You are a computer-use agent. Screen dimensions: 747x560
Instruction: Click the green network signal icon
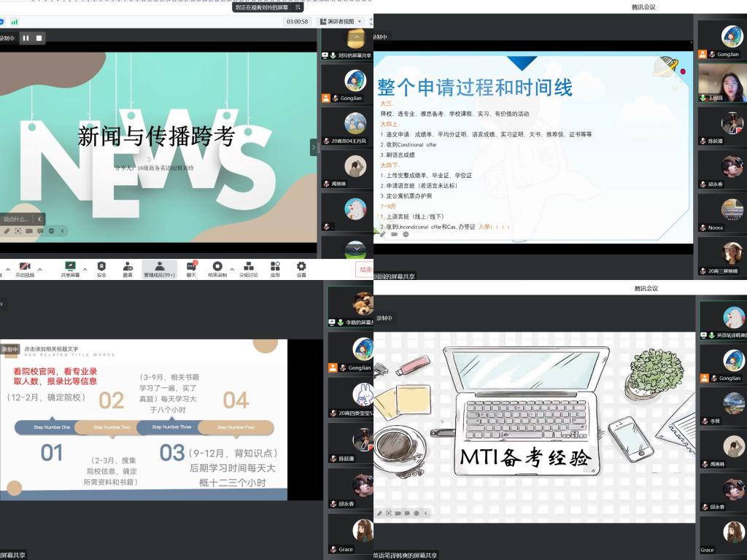click(15, 22)
